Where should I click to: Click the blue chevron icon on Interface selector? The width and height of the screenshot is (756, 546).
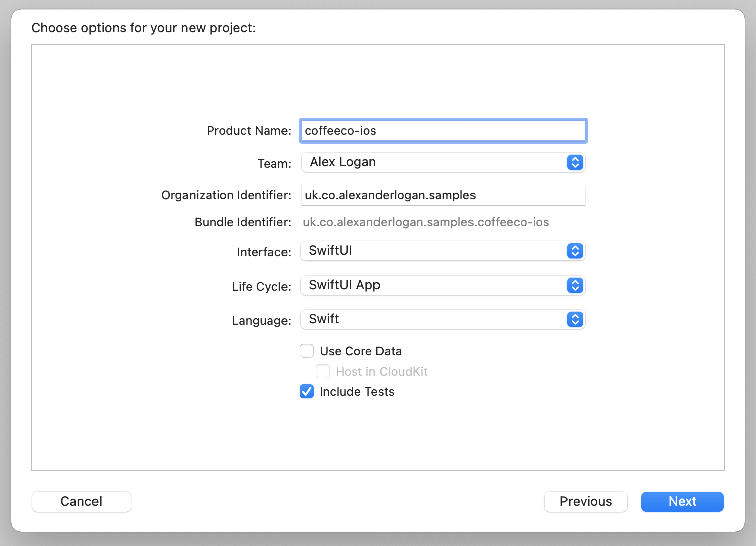click(x=575, y=251)
